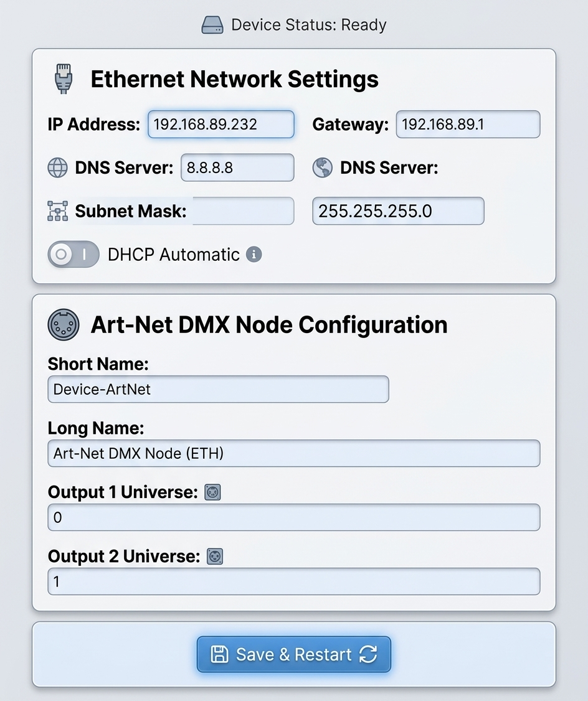Toggle the DHCP Automatic switch

click(73, 255)
